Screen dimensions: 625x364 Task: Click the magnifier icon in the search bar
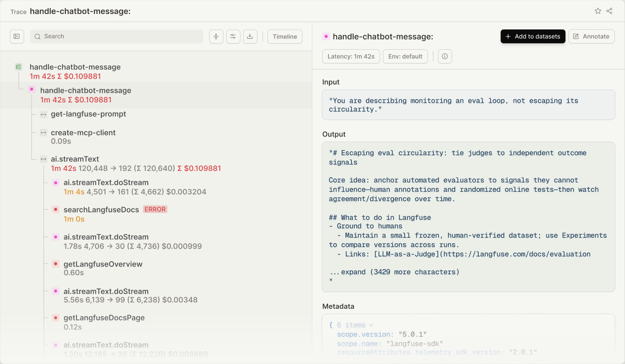click(38, 37)
